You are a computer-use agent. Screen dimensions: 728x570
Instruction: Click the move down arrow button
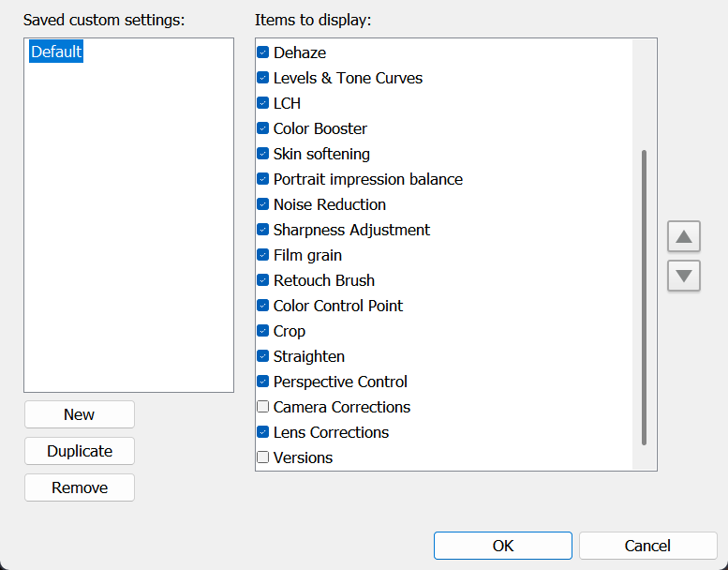(684, 276)
